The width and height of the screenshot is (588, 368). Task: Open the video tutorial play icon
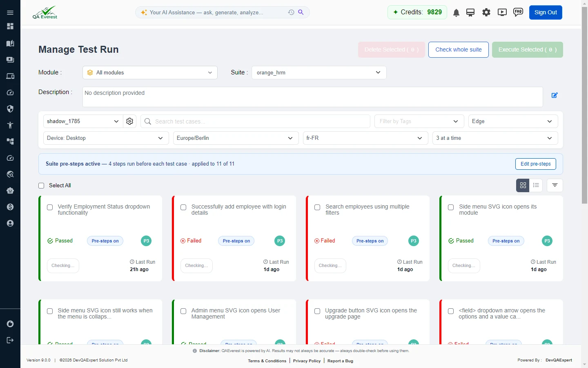coord(502,12)
